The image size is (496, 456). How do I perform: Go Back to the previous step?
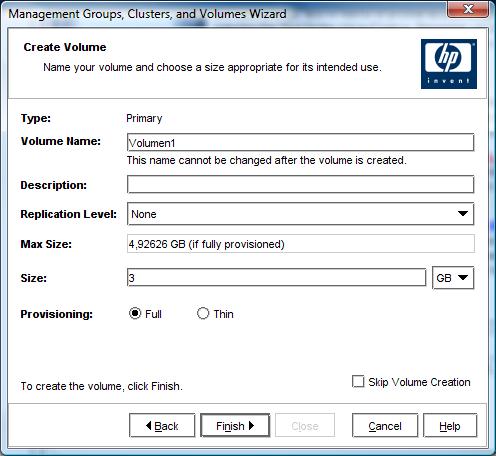(x=162, y=425)
